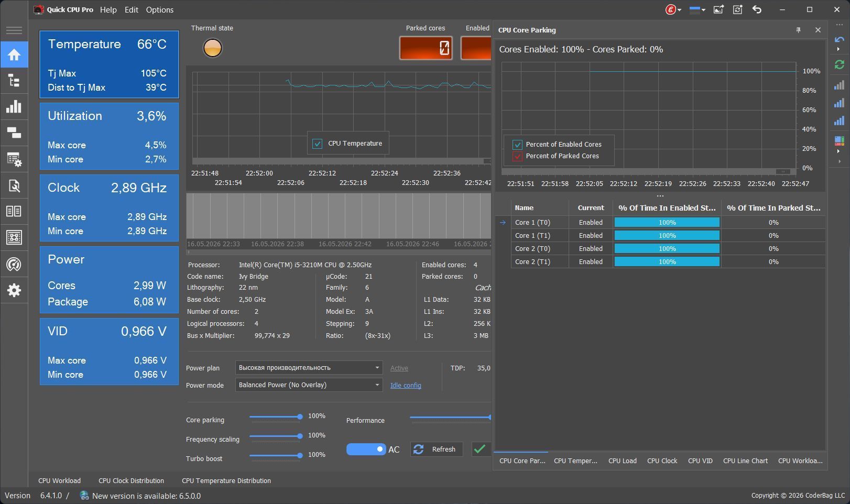Click the hamburger menu icon
This screenshot has height=504, width=850.
(x=14, y=30)
